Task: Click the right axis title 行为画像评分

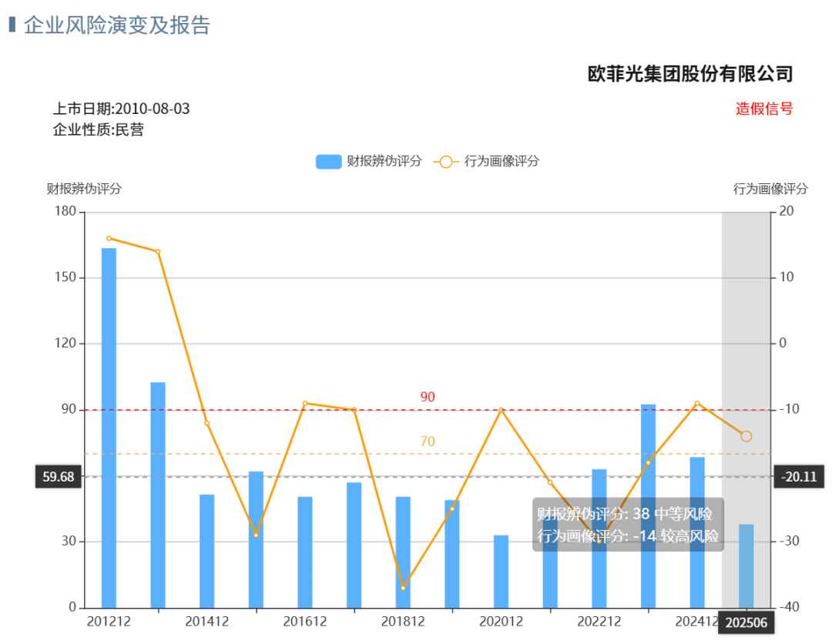Action: [770, 189]
